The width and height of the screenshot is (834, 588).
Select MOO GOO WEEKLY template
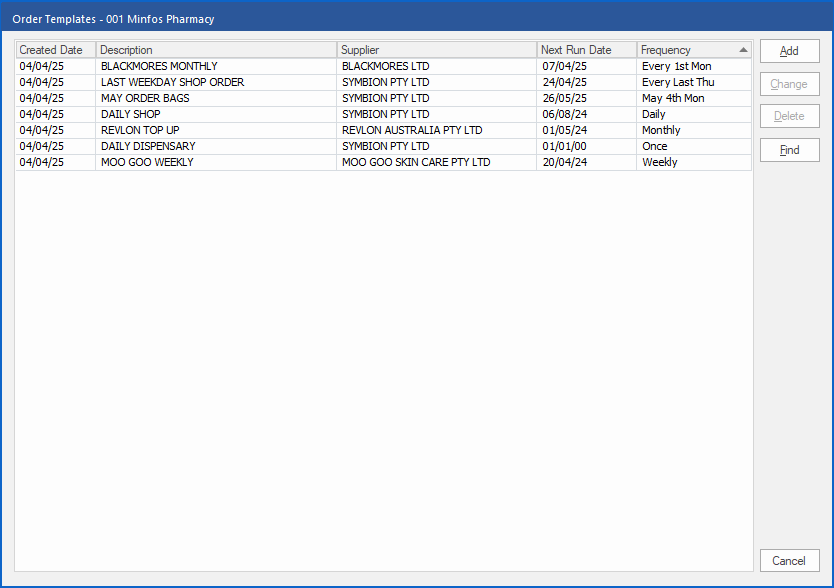(383, 162)
